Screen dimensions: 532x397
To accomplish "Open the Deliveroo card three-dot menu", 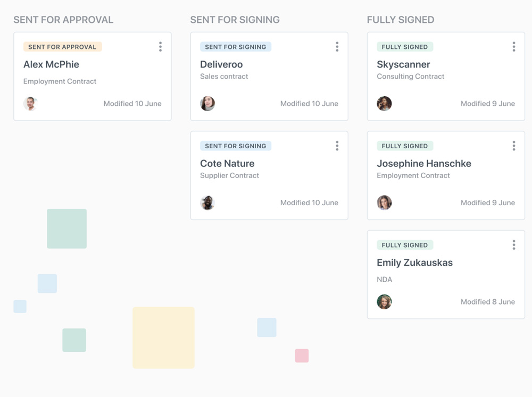I will tap(337, 47).
